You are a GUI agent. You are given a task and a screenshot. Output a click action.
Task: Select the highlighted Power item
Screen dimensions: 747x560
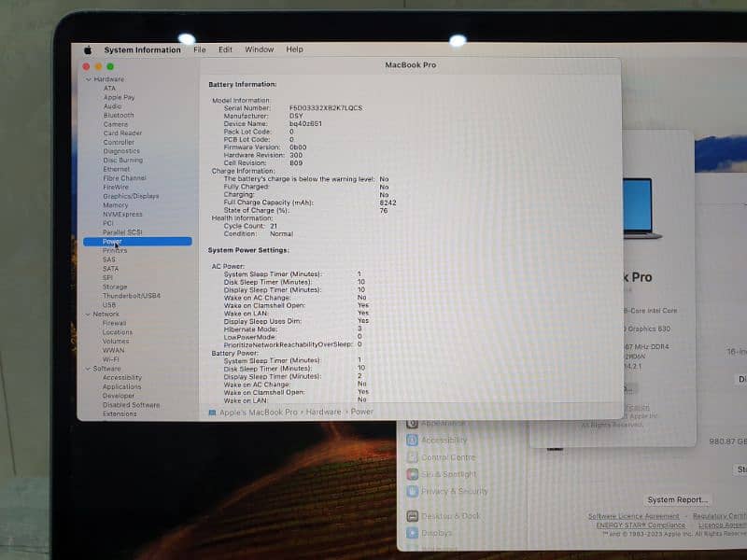pyautogui.click(x=137, y=242)
